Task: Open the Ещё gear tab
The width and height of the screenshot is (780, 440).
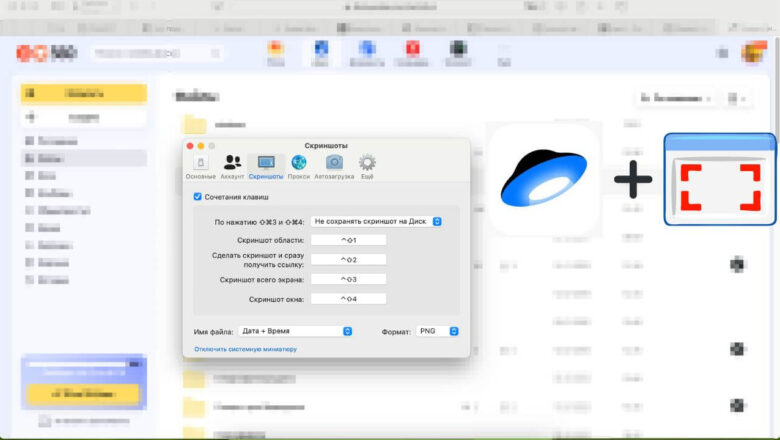Action: 367,167
